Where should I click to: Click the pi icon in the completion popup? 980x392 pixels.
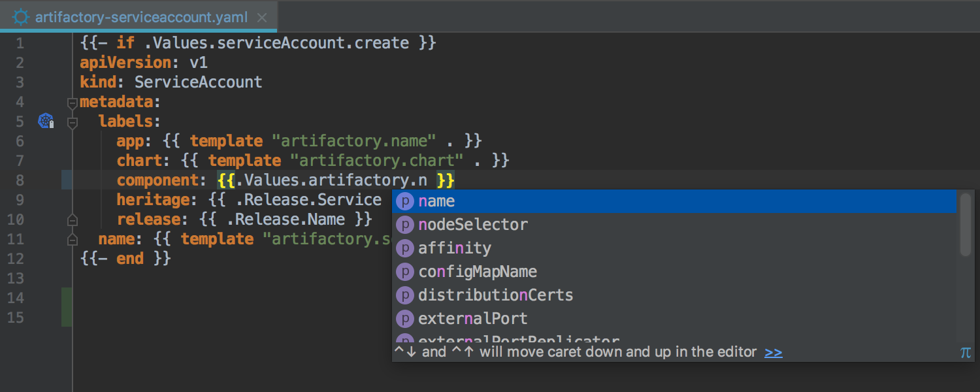[966, 352]
